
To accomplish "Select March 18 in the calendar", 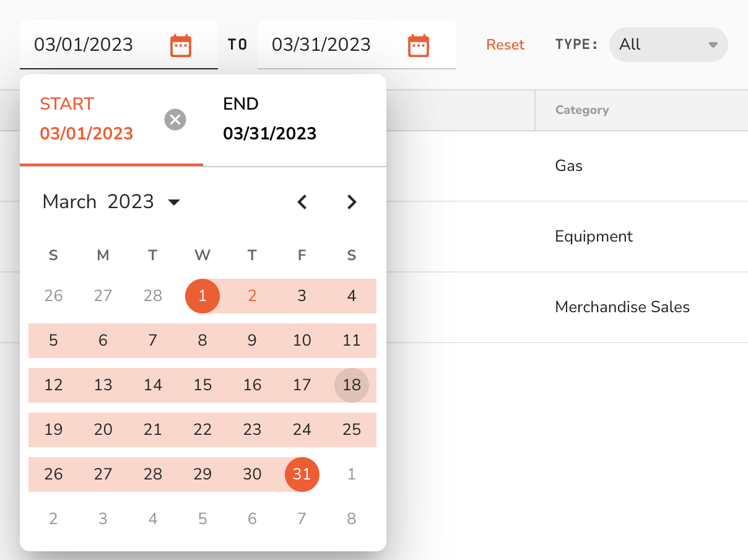I will [352, 385].
